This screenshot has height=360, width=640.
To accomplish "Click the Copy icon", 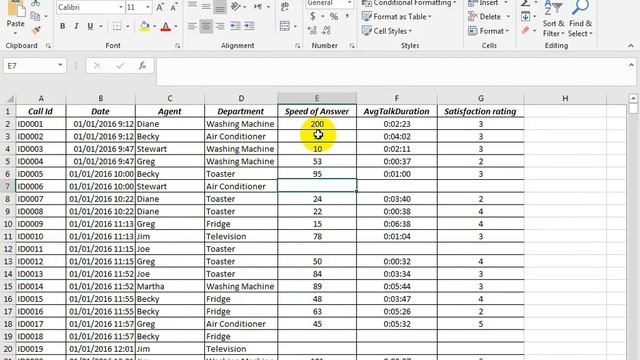I will click(36, 16).
